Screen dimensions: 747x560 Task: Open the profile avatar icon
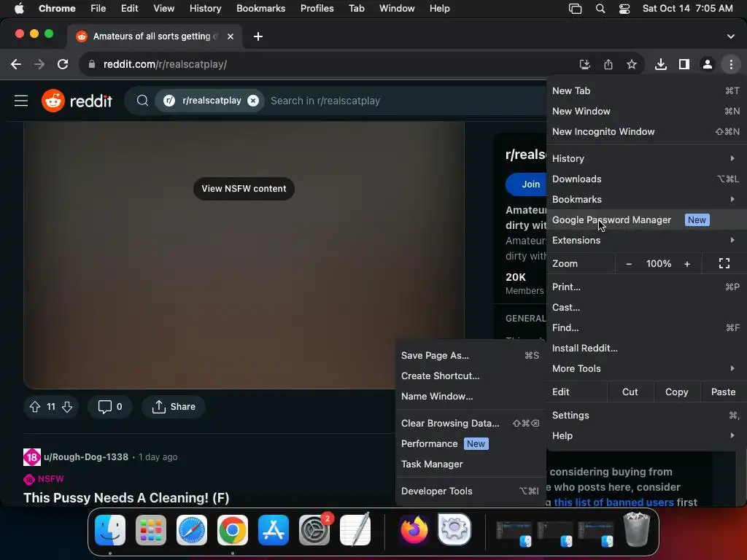click(x=708, y=64)
